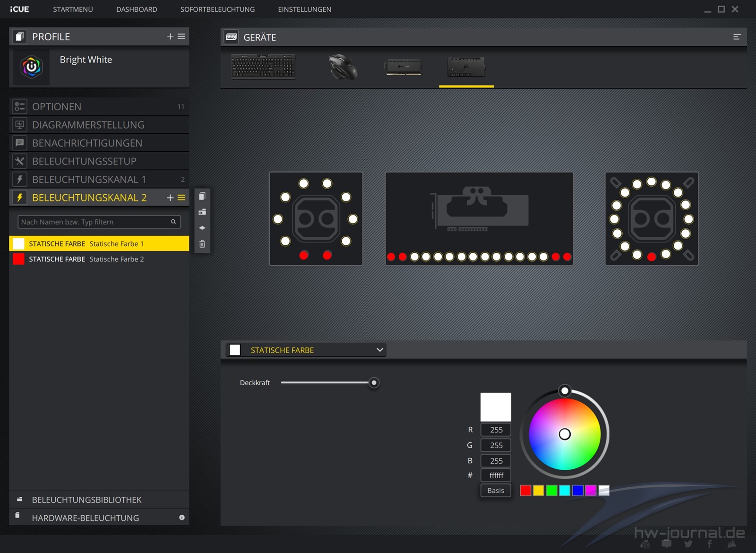Pick the yellow preset swatch
This screenshot has height=553, width=756.
pyautogui.click(x=538, y=491)
